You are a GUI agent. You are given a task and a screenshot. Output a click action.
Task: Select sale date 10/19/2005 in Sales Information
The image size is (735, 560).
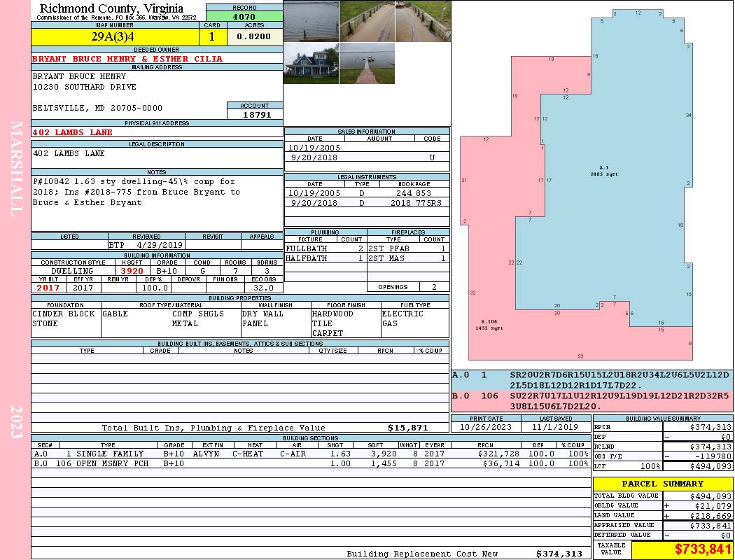(314, 147)
